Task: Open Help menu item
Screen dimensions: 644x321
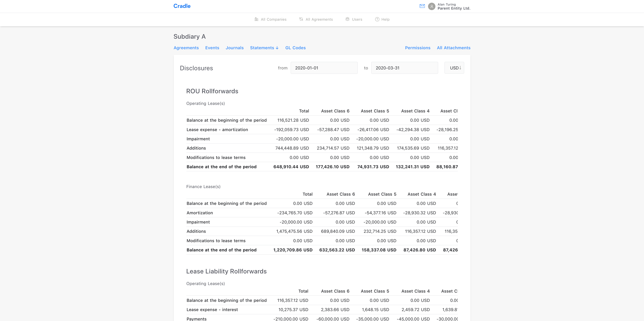Action: pyautogui.click(x=382, y=19)
